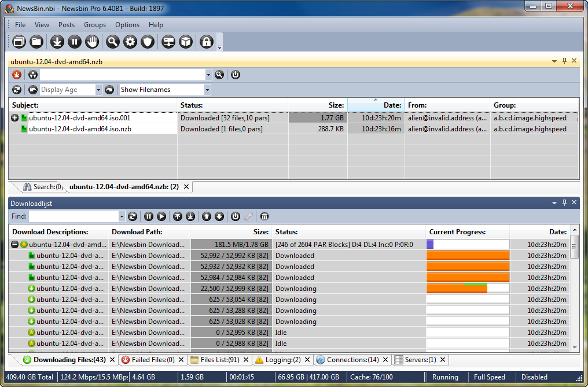
Task: Open the Groups menu
Action: [95, 25]
